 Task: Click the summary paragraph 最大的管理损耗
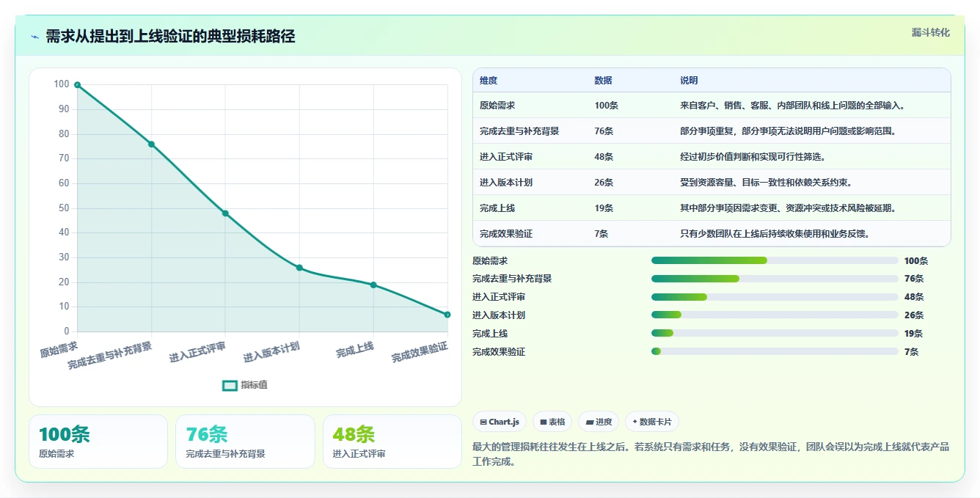tap(711, 454)
